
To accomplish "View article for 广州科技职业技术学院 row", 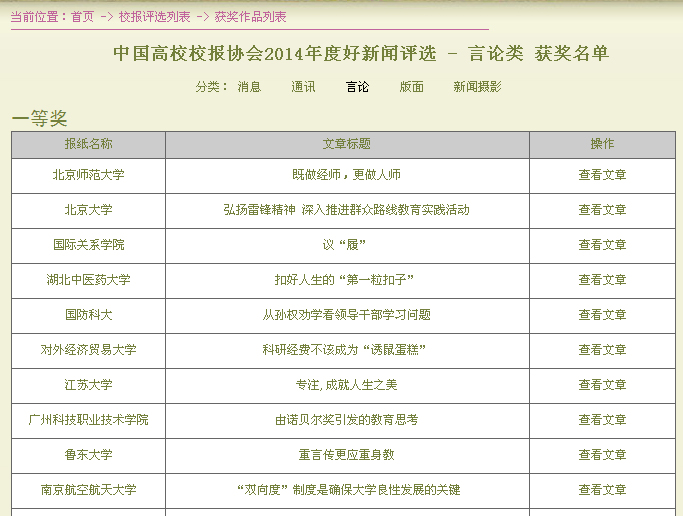I will [602, 420].
